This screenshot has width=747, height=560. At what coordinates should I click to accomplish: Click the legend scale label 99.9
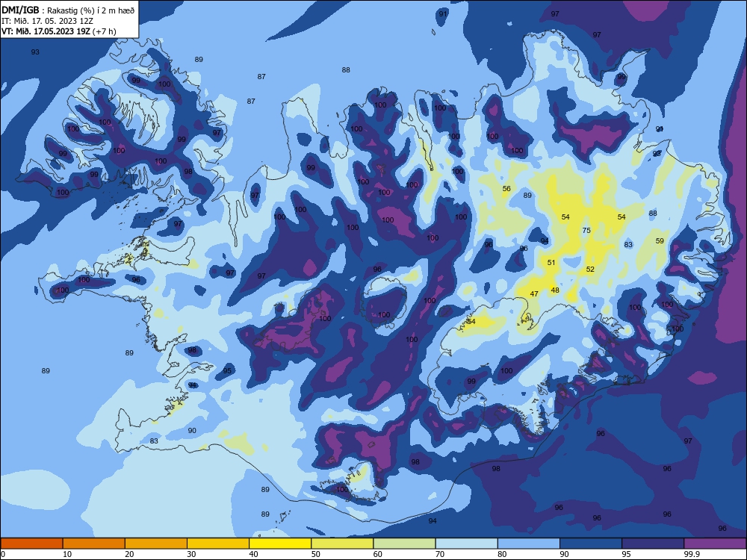click(691, 554)
